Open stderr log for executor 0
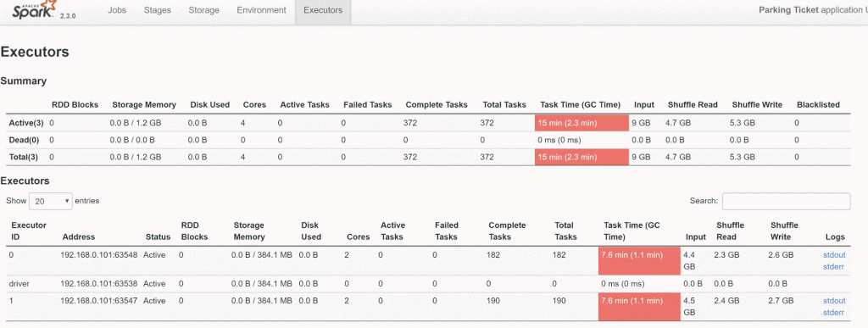 click(x=834, y=267)
